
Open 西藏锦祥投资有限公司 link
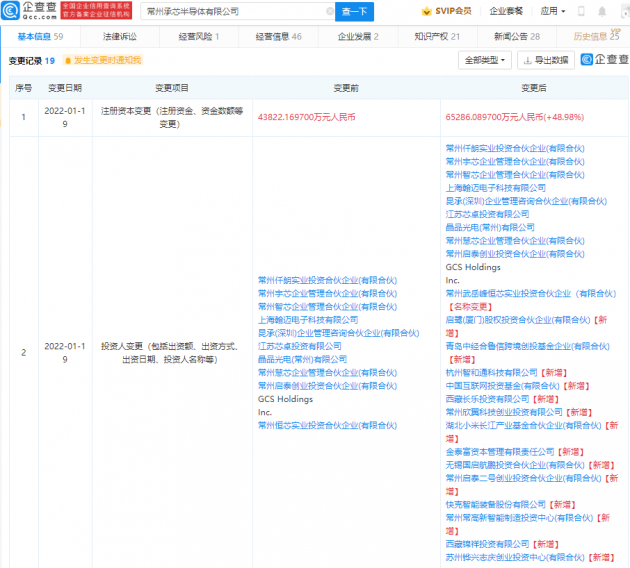(487, 544)
